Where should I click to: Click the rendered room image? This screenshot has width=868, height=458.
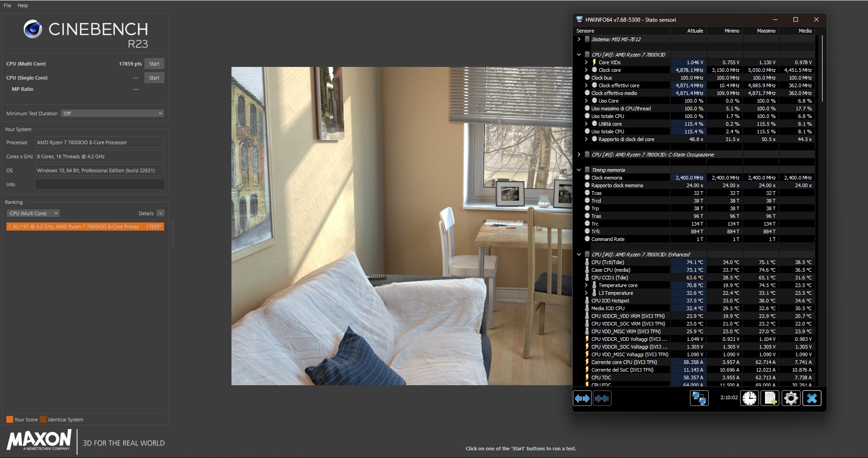[401, 226]
